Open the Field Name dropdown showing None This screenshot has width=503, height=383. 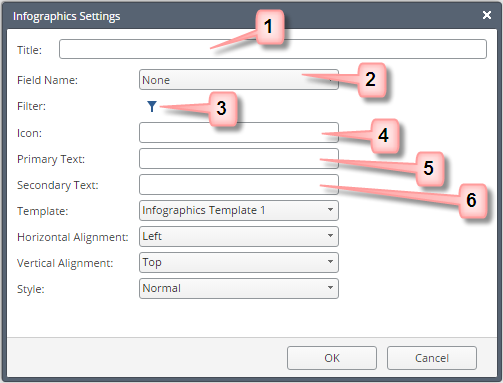[239, 80]
